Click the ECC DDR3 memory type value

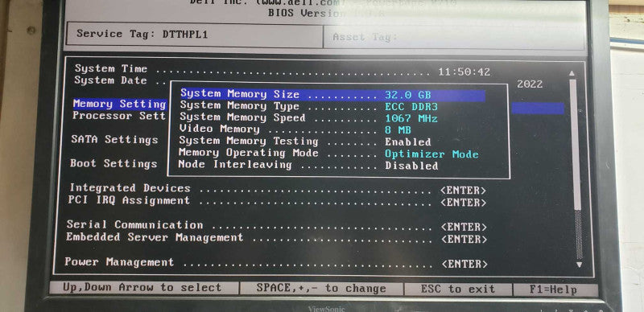[411, 107]
